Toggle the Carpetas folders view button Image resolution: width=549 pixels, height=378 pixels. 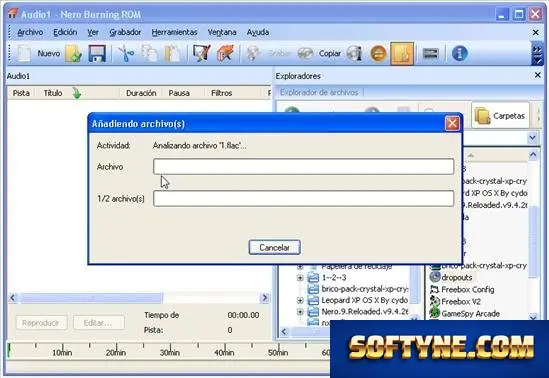[x=500, y=116]
